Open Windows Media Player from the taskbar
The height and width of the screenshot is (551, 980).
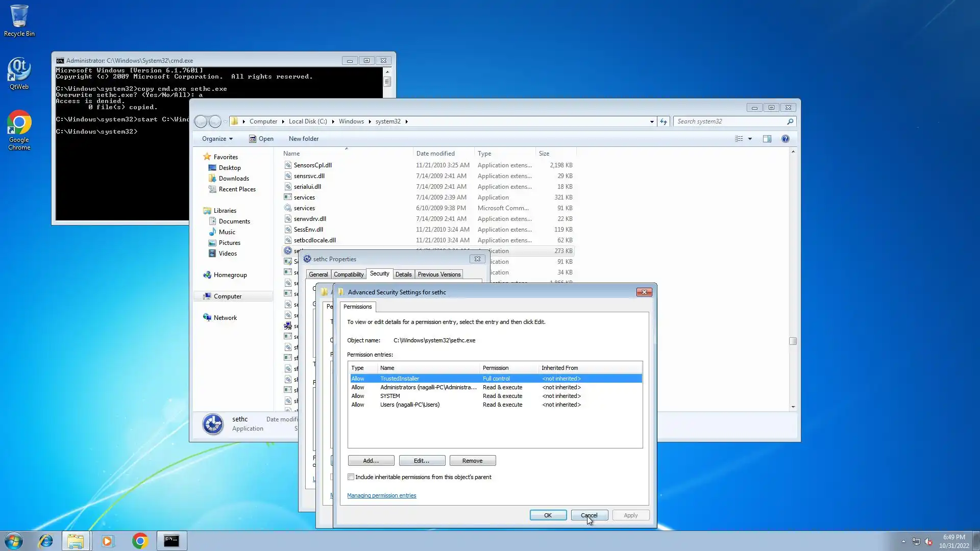click(x=108, y=541)
